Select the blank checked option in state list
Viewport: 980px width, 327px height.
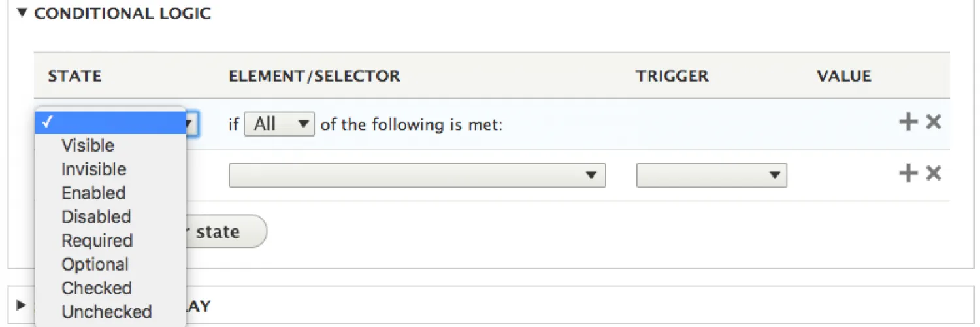pos(110,122)
